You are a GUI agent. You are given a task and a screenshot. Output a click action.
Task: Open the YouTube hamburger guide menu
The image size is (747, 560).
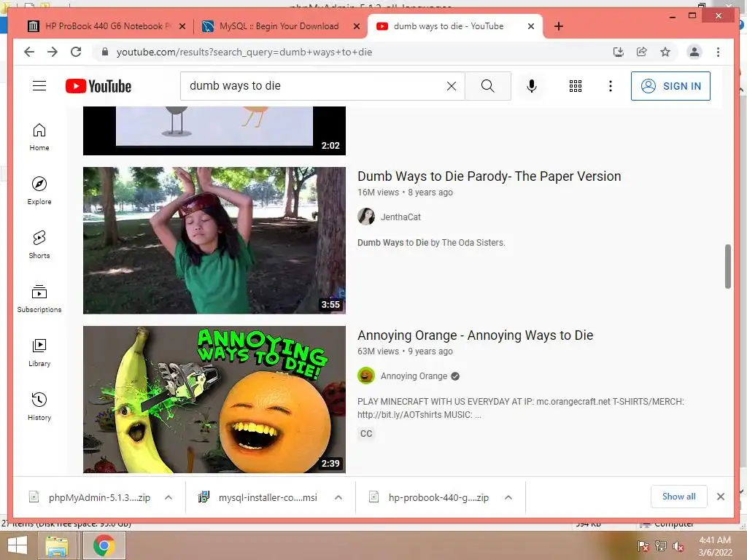39,86
